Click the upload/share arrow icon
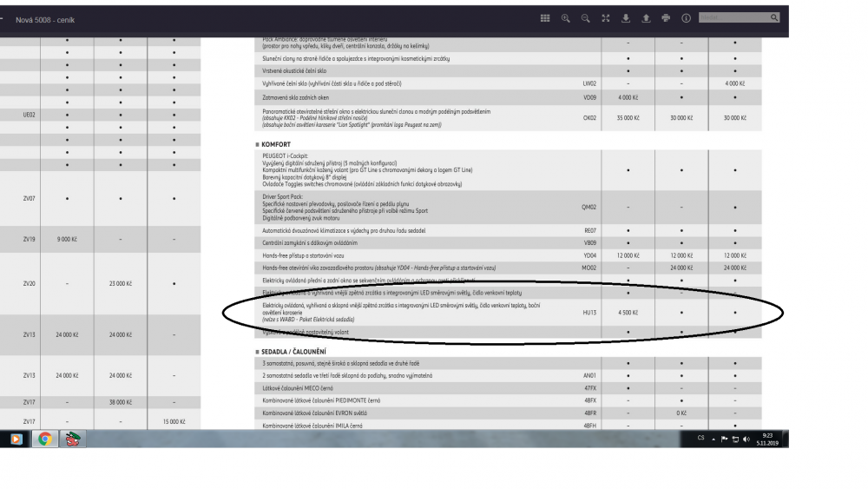 click(x=646, y=18)
